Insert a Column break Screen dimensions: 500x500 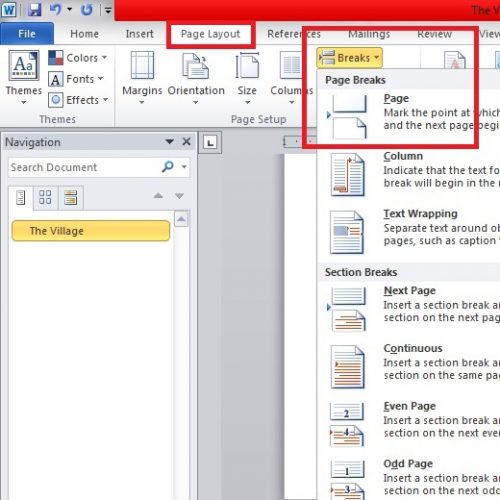click(409, 175)
